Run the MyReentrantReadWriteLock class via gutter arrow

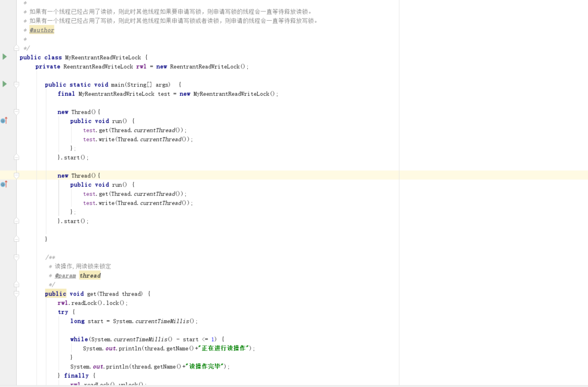tap(4, 57)
